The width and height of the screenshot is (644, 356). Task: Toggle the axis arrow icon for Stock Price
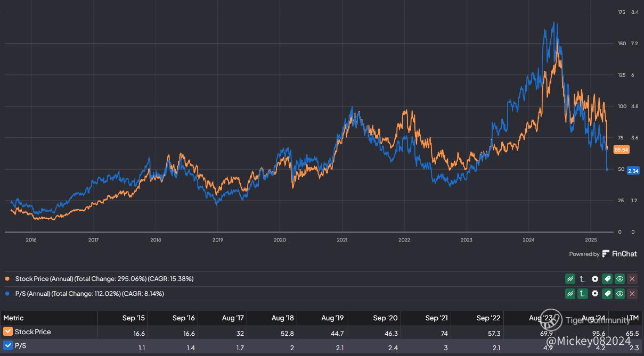[x=583, y=278]
